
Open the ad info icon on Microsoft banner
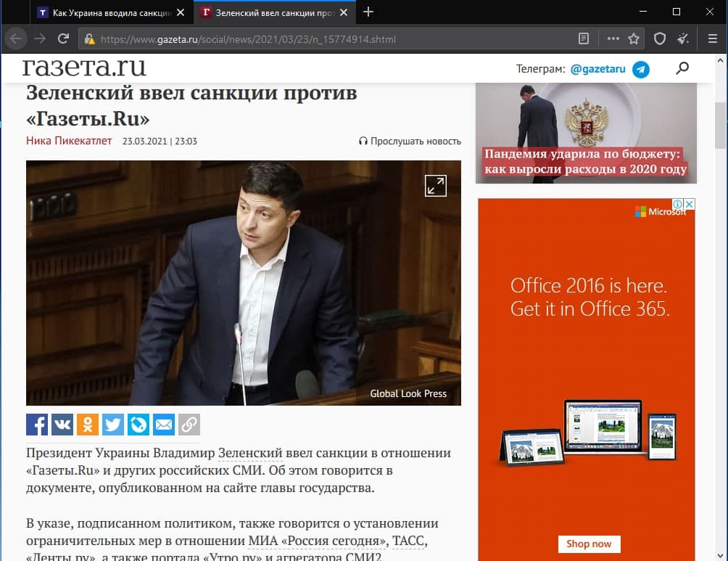click(677, 205)
